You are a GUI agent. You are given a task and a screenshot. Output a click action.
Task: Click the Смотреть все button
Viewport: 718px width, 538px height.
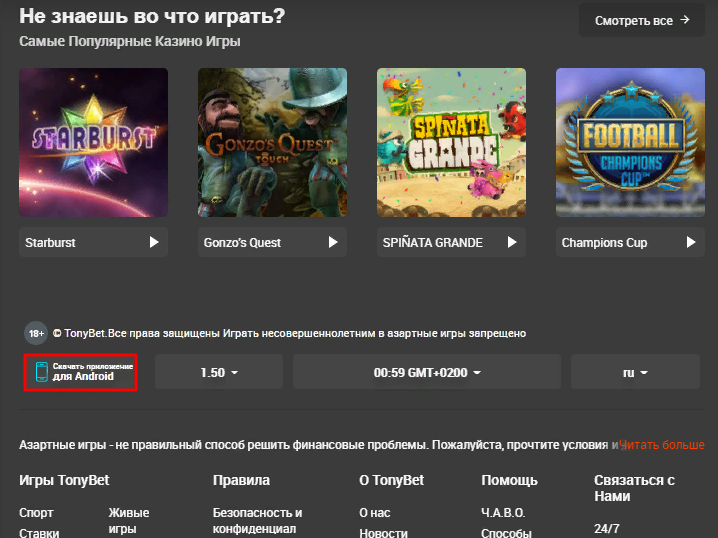pos(642,20)
